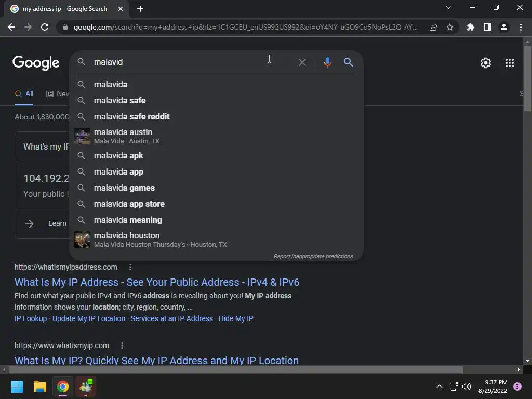532x399 pixels.
Task: Clear the search box text with X
Action: click(x=302, y=62)
